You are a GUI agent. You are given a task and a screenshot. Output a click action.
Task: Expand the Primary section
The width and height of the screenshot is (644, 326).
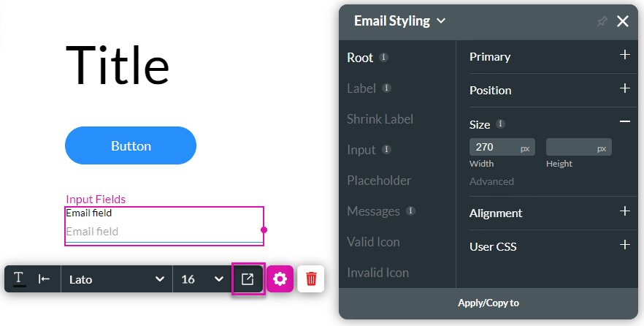624,56
